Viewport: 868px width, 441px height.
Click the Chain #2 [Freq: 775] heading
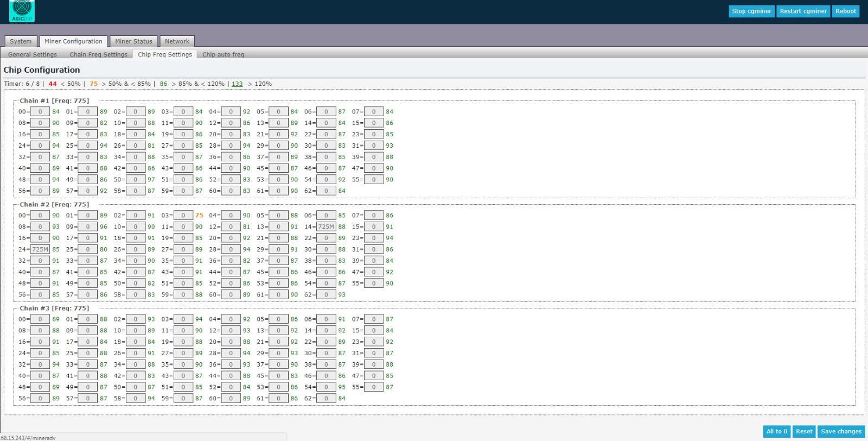[x=54, y=204]
